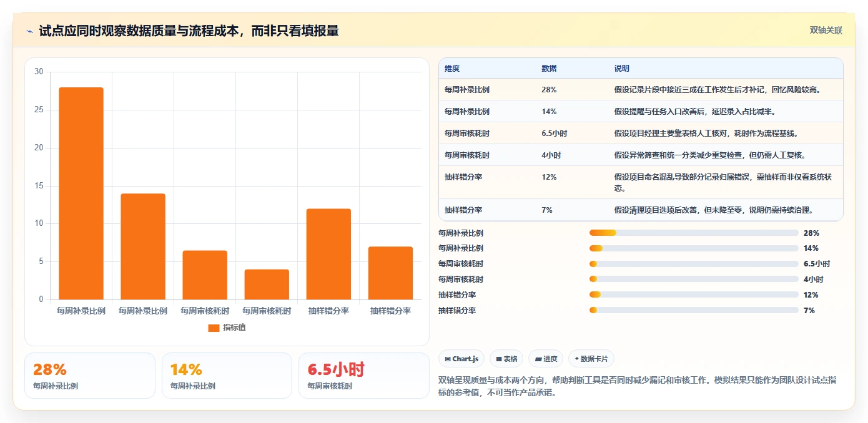Click the 维度 column header in the table
Viewport: 868px width, 423px height.
[x=452, y=69]
